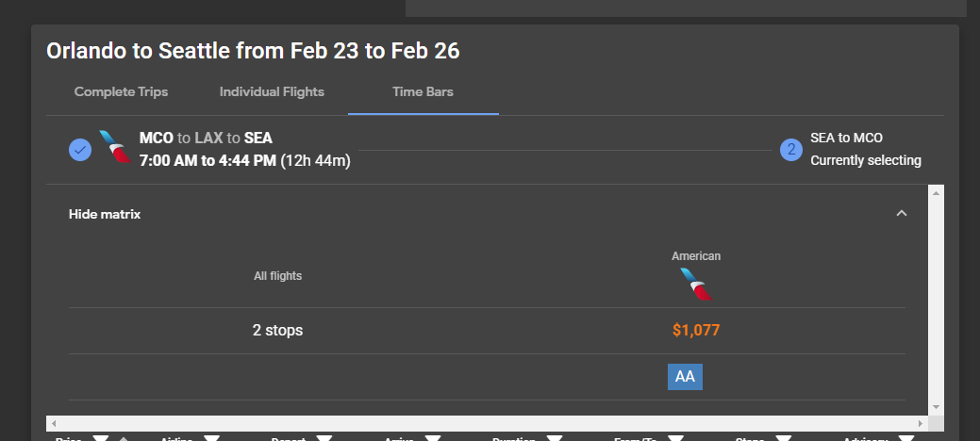
Task: Select the Time Bars tab
Action: (x=424, y=92)
